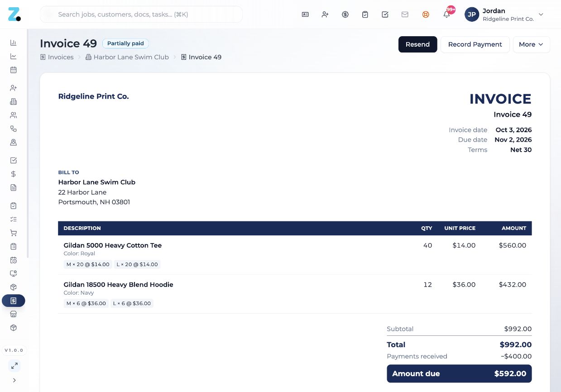Screen dimensions: 561x392
Task: Click the invoice date 'Oct 3, 2026'
Action: [513, 130]
